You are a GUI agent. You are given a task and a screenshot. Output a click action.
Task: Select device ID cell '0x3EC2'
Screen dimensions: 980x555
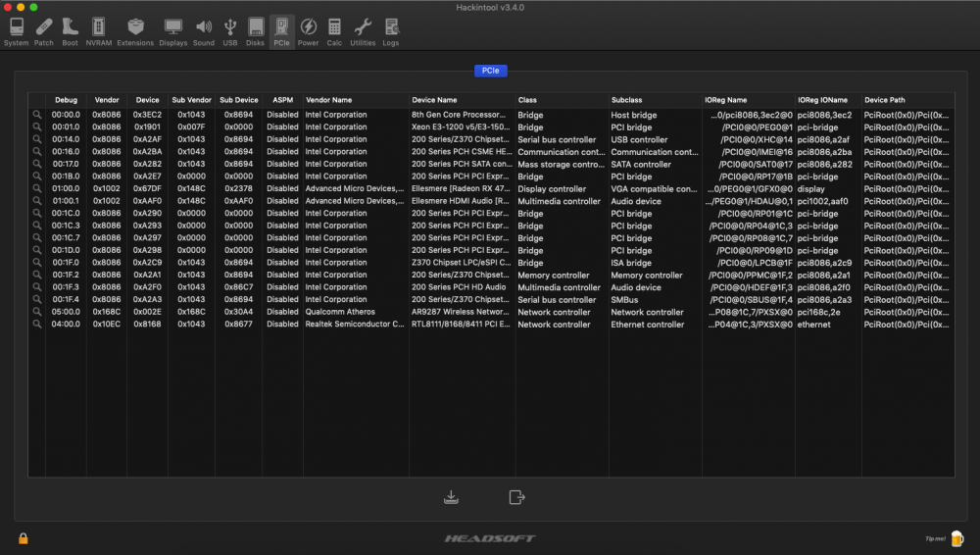(x=148, y=115)
